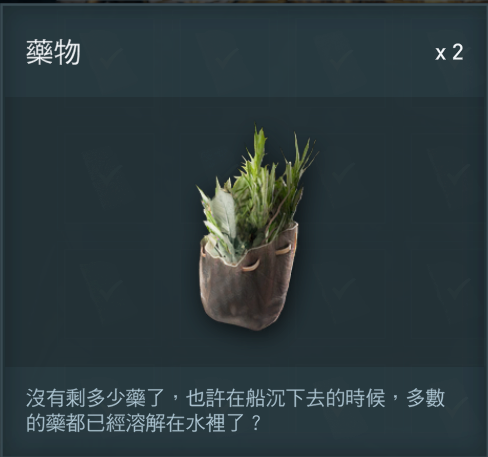Click the word 多數 in description
This screenshot has width=488, height=457.
tap(426, 398)
